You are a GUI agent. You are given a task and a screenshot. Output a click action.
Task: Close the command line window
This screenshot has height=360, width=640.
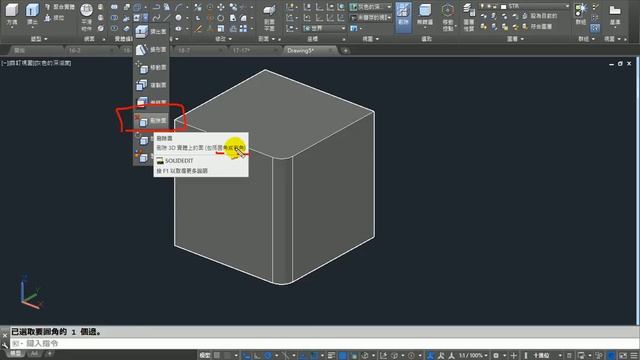pyautogui.click(x=4, y=336)
